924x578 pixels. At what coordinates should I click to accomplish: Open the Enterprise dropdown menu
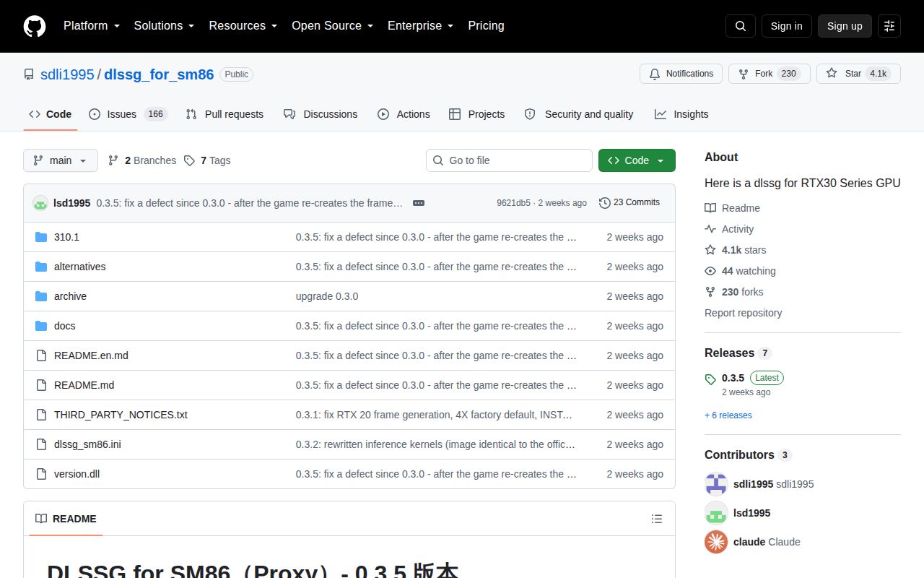421,26
